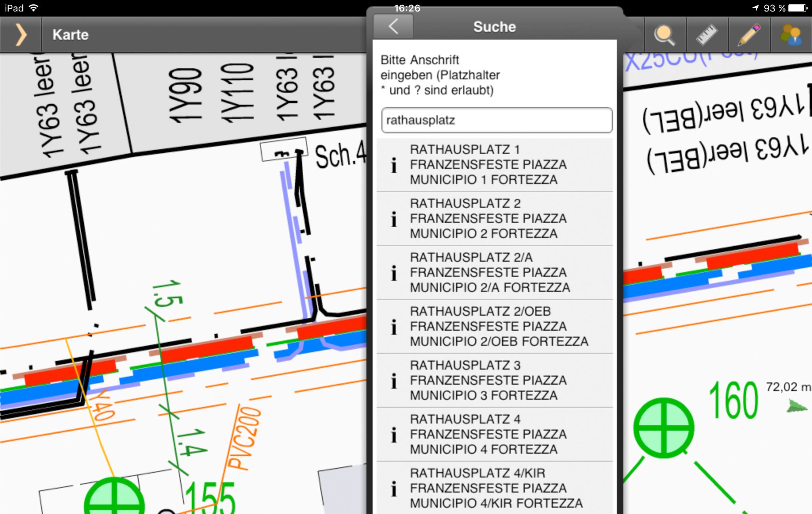Tap info icon for RATHAUSPLATZ 3
The width and height of the screenshot is (812, 514).
coord(394,381)
